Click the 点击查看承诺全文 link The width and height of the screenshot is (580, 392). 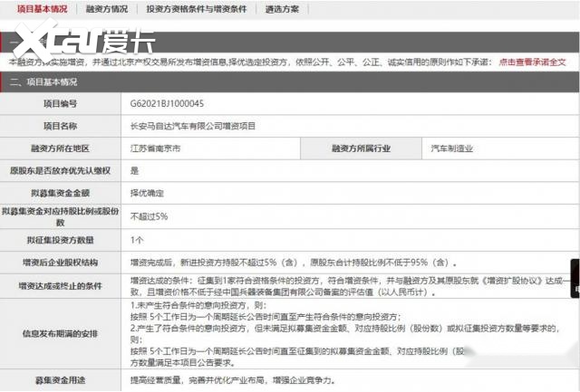point(533,62)
